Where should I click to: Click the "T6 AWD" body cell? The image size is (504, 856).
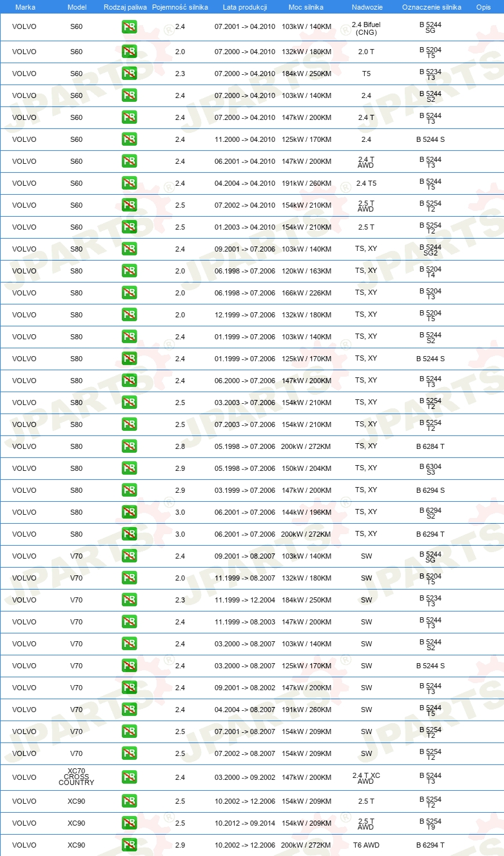366,845
